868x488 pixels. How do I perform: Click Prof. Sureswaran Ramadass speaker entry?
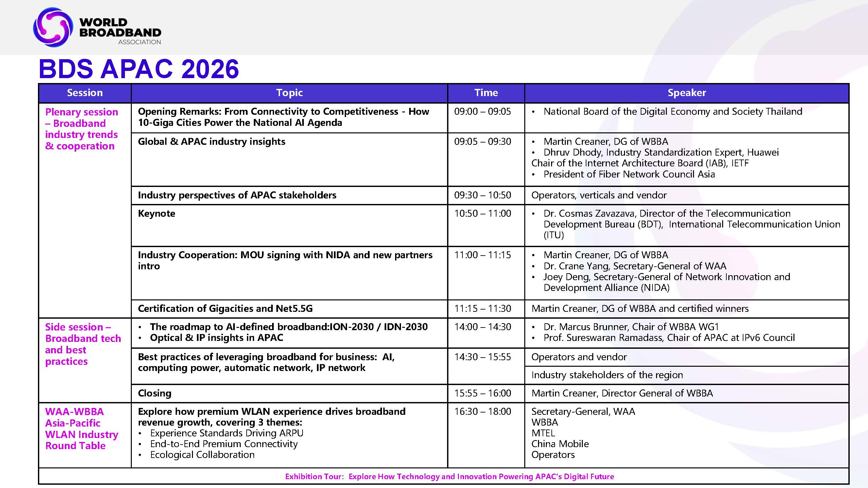[669, 337]
